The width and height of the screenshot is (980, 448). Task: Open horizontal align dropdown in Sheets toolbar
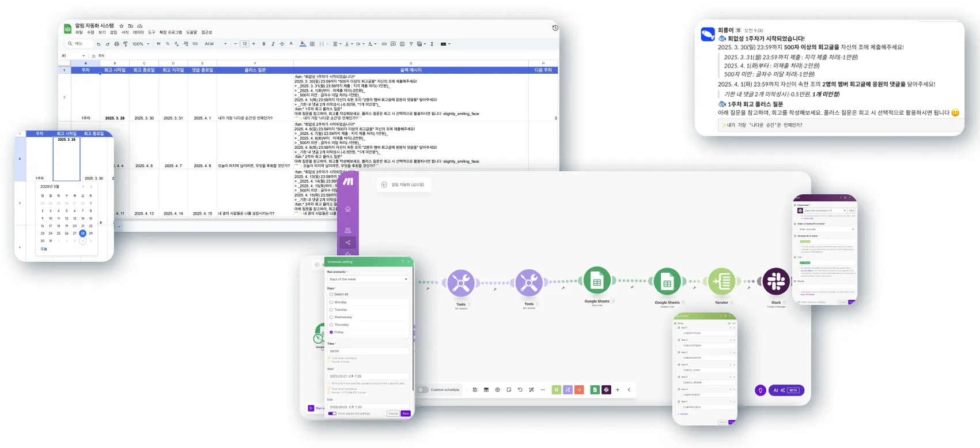338,44
